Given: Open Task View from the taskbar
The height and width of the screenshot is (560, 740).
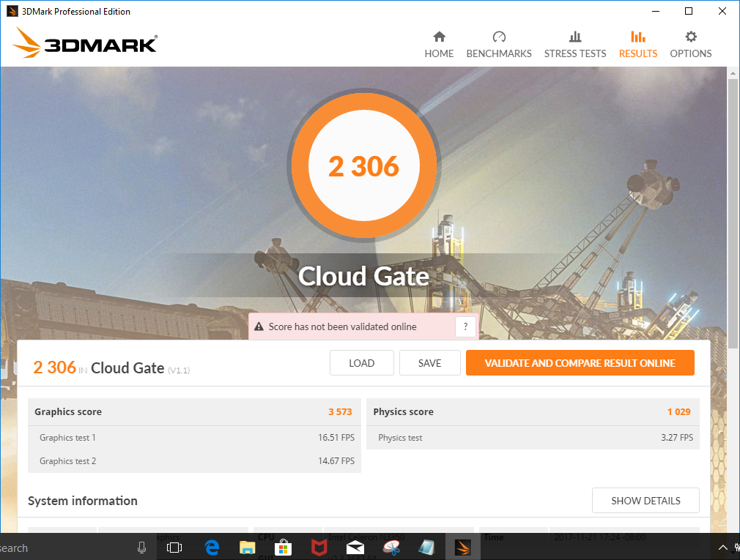Looking at the screenshot, I should (x=174, y=548).
